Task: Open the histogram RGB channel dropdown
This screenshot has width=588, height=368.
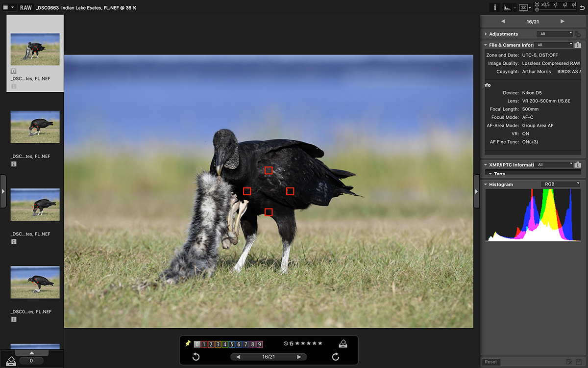Action: pos(560,184)
